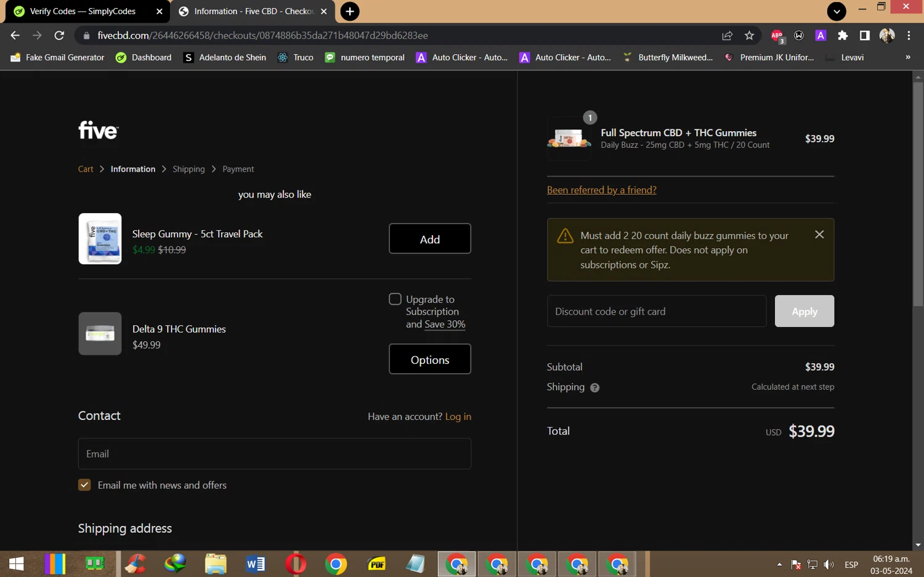Open the Windows Start menu
The height and width of the screenshot is (577, 924).
[17, 563]
